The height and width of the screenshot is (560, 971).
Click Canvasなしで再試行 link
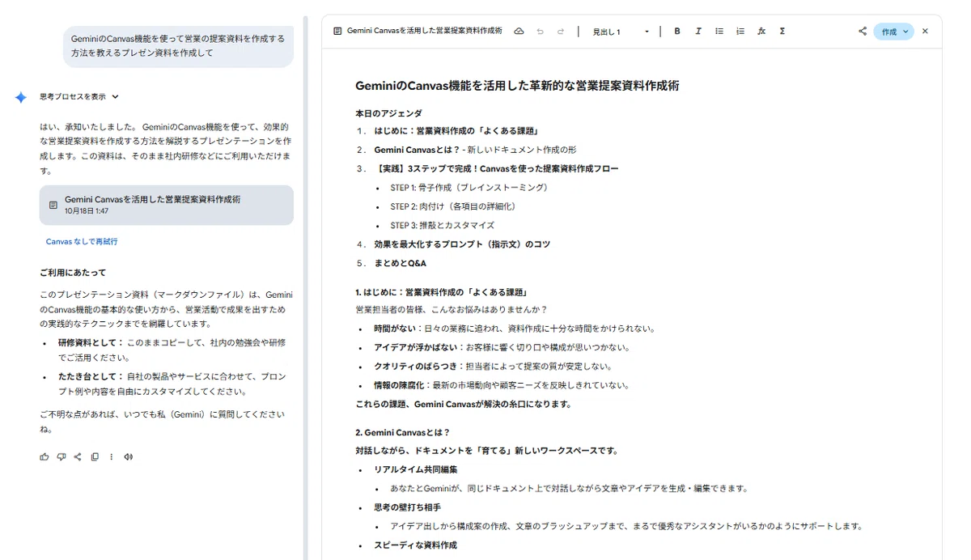point(82,241)
